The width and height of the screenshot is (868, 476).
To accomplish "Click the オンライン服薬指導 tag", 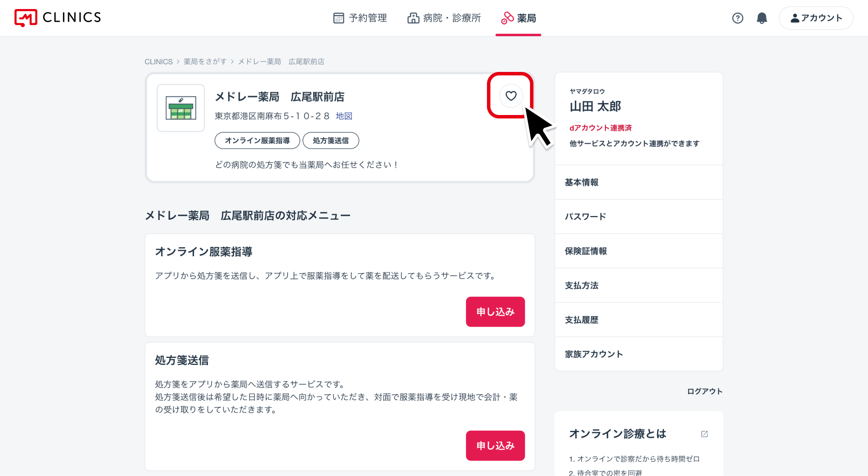I will 257,140.
